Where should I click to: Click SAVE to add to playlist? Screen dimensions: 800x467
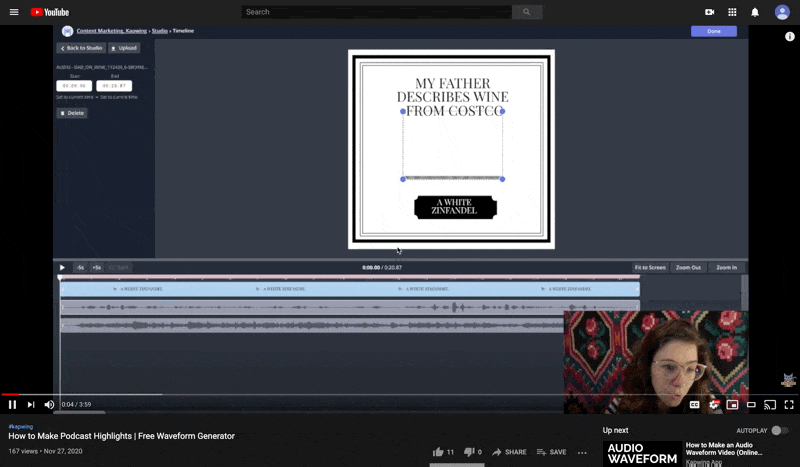(551, 452)
